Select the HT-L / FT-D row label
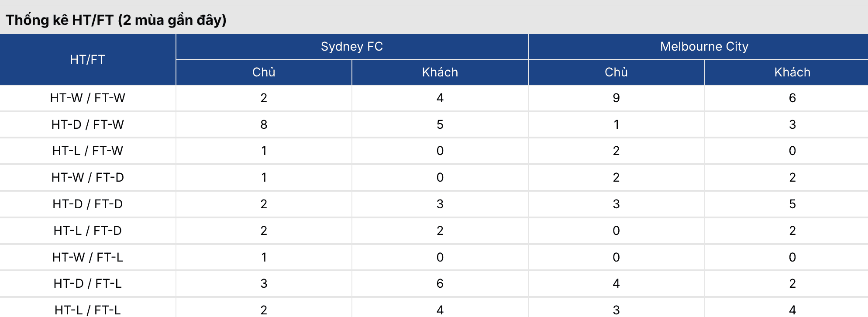This screenshot has height=317, width=868. point(88,231)
